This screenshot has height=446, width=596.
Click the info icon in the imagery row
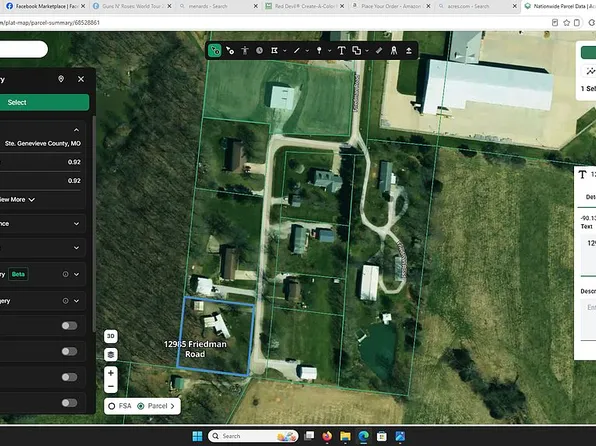[x=65, y=301]
